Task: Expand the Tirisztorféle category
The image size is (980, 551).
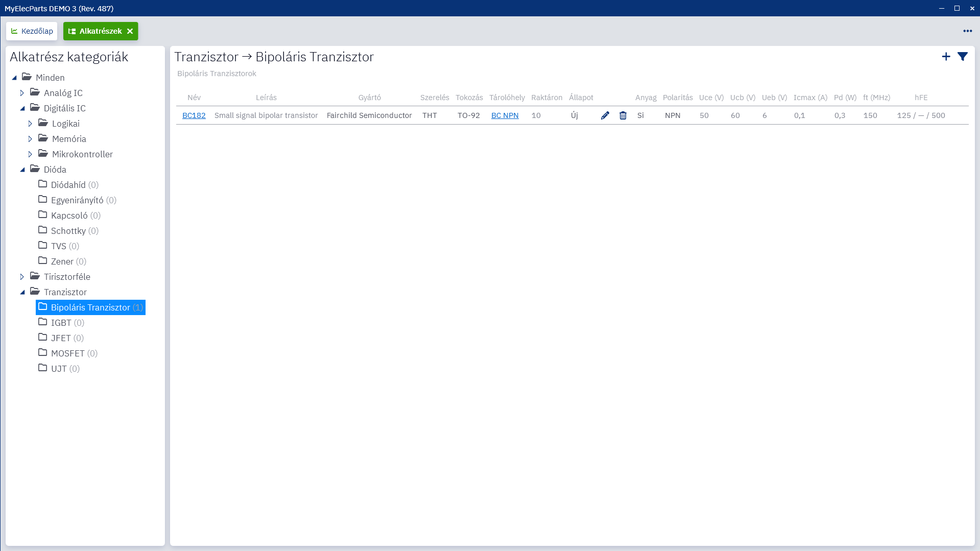Action: [x=22, y=277]
